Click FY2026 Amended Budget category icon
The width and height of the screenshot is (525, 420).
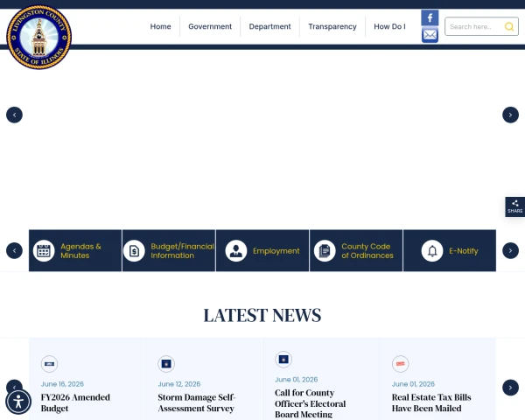coord(49,364)
